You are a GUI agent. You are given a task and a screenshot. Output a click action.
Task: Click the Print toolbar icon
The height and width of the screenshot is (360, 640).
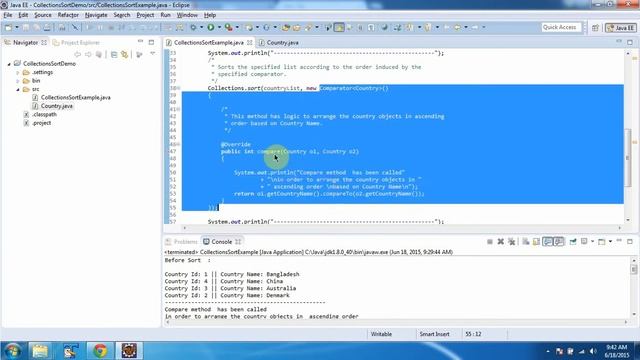click(x=47, y=27)
